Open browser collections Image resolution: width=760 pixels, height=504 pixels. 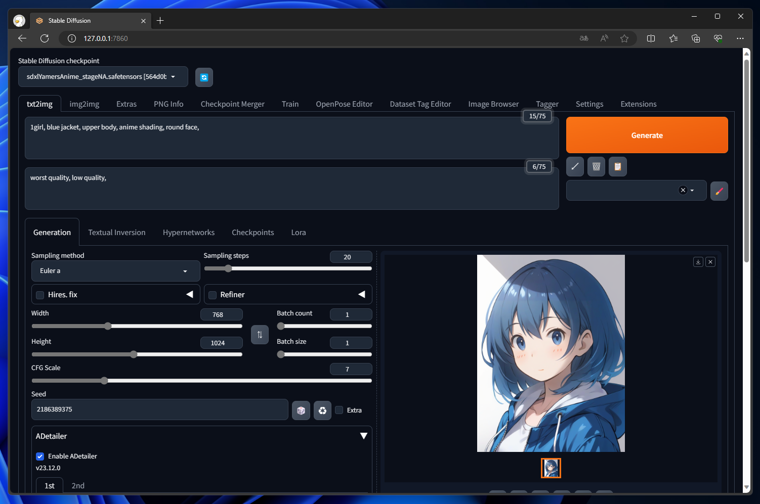[696, 38]
